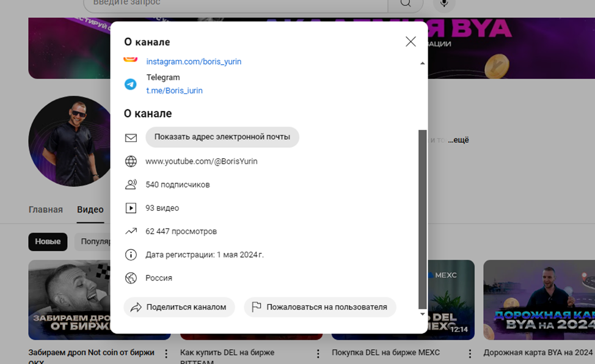The image size is (595, 364).
Task: Select the 62 447 просмотров text
Action: click(181, 231)
